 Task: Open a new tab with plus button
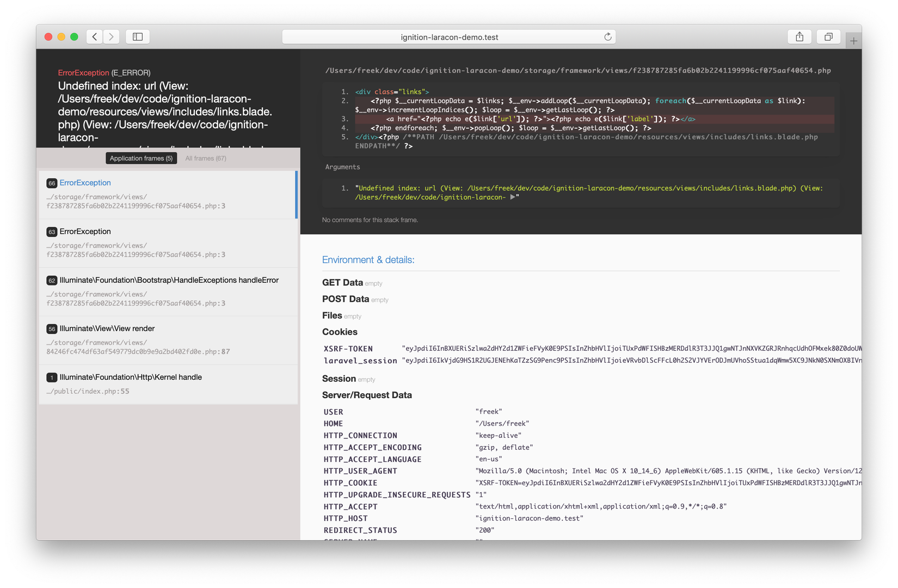[853, 41]
